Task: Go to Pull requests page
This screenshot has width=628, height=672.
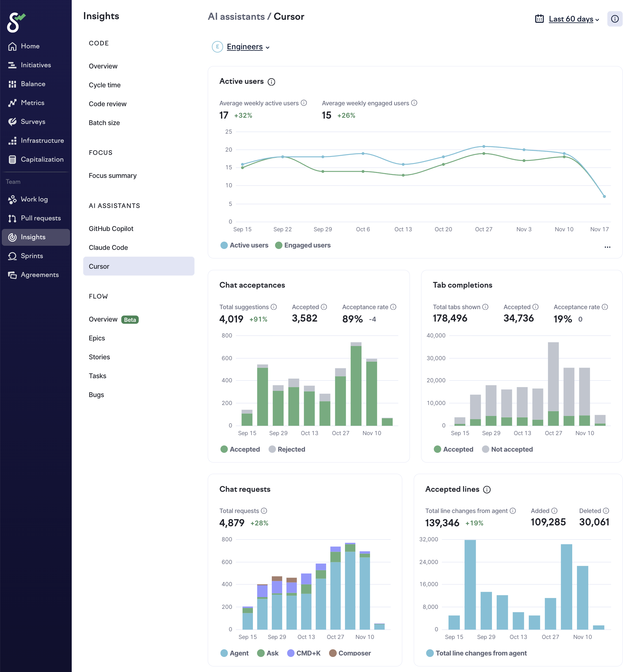Action: point(40,218)
